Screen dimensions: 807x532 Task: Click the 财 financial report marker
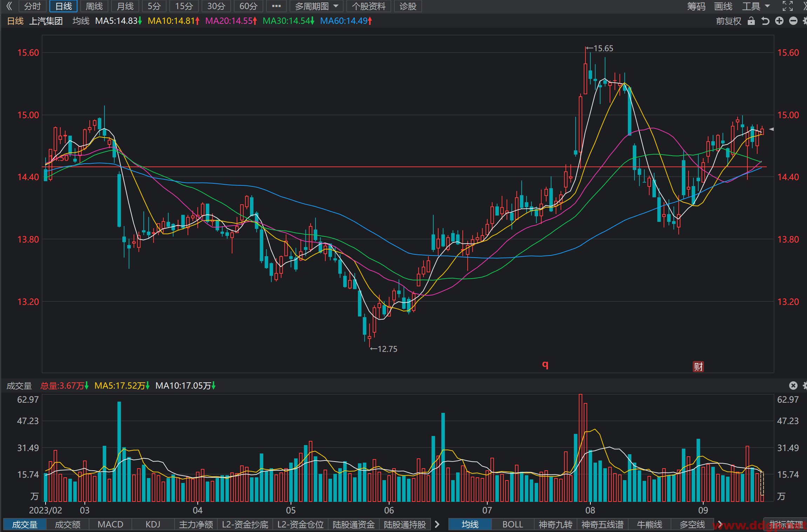click(x=698, y=367)
